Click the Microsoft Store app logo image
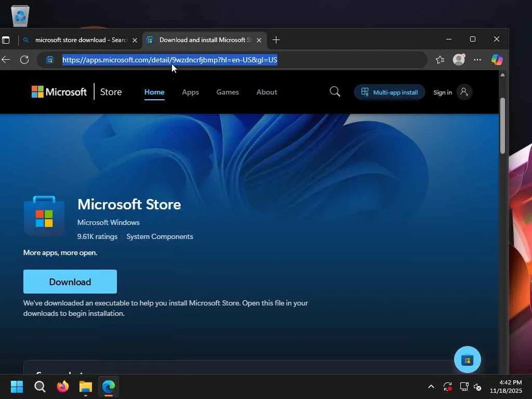This screenshot has width=532, height=399. pos(44,216)
